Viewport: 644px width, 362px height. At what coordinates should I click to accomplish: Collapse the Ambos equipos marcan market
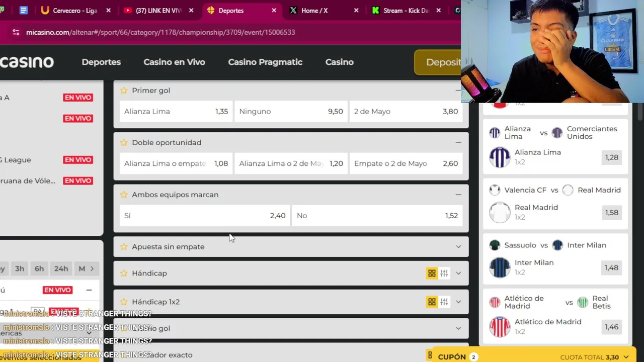pos(458,195)
